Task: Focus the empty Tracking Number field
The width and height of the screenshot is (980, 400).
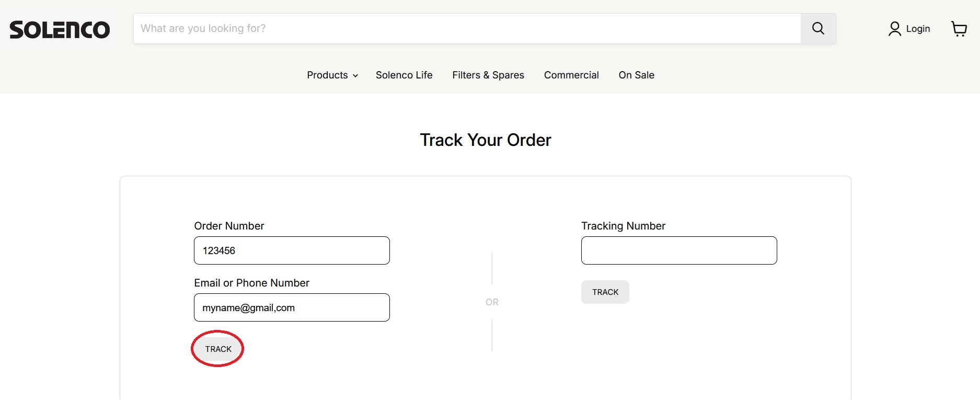Action: coord(679,250)
